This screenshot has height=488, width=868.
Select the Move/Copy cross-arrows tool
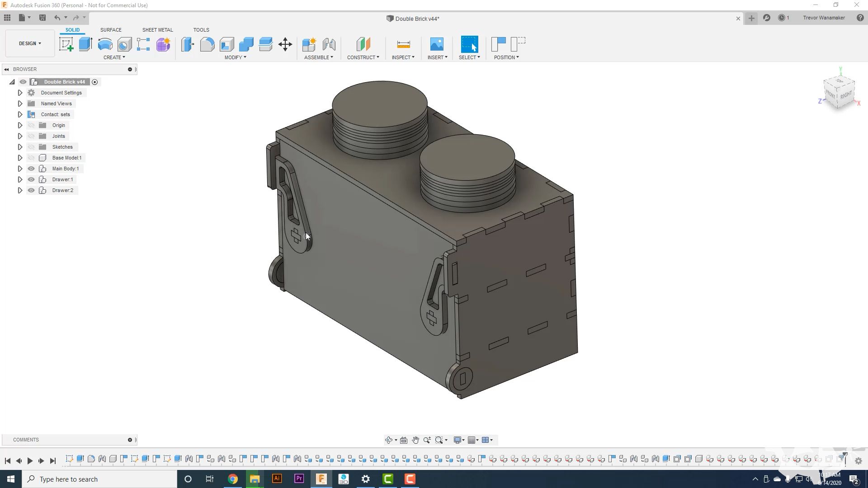pyautogui.click(x=285, y=44)
